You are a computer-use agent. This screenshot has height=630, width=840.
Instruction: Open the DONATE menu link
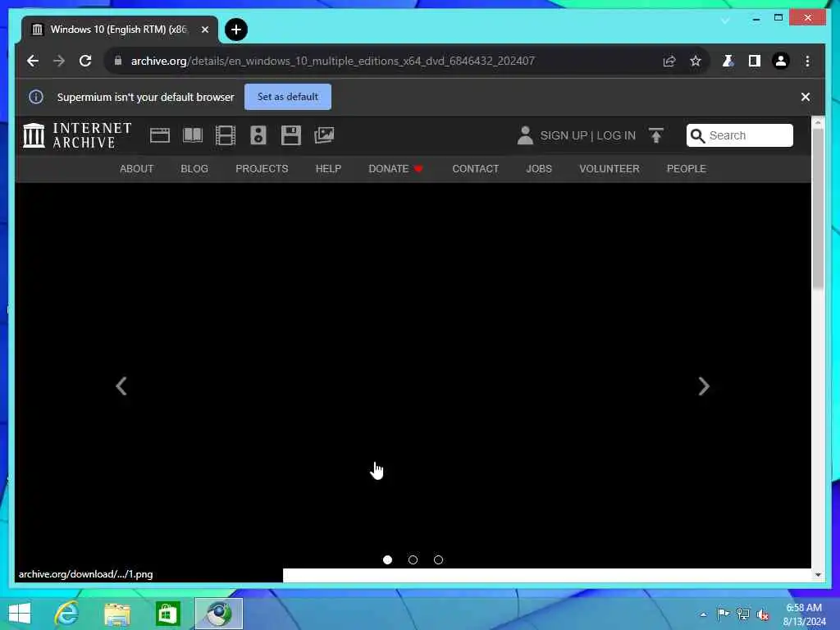pyautogui.click(x=395, y=169)
